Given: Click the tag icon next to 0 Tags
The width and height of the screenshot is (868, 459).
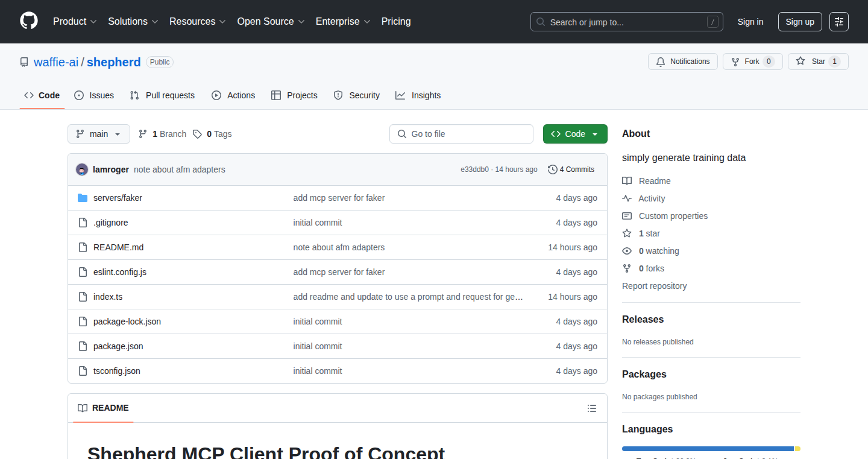Looking at the screenshot, I should click(x=197, y=134).
